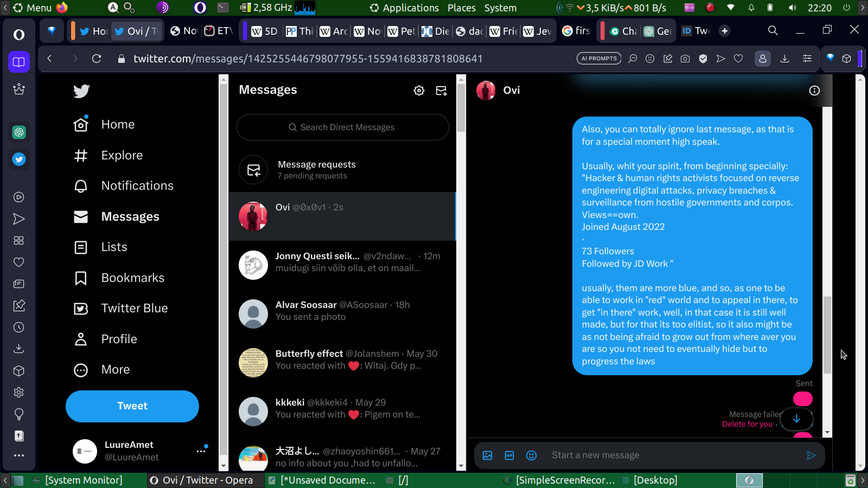Image resolution: width=868 pixels, height=488 pixels.
Task: Open Butterfly effect conversation
Action: coord(342,363)
